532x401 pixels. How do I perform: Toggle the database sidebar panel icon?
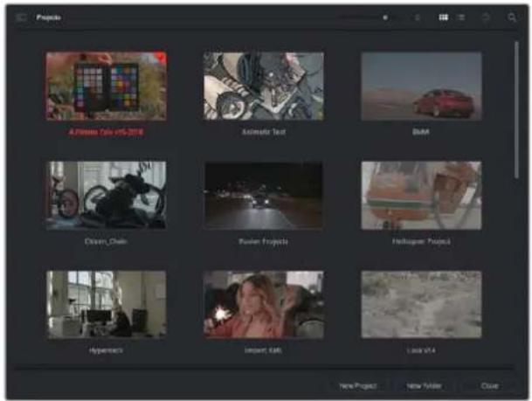pyautogui.click(x=21, y=17)
